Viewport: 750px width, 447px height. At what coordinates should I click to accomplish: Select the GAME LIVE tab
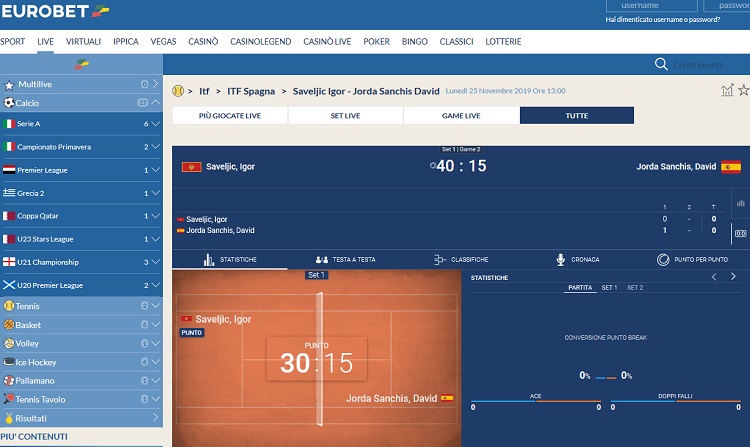click(461, 116)
